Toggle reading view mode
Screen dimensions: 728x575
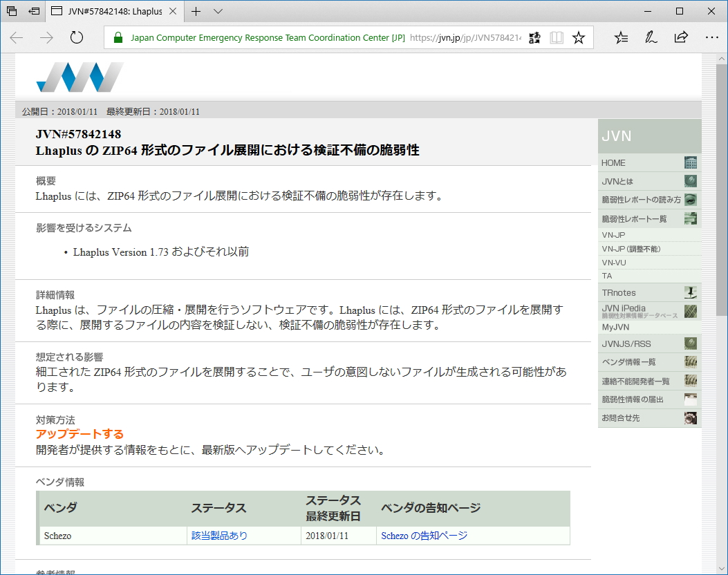point(557,37)
